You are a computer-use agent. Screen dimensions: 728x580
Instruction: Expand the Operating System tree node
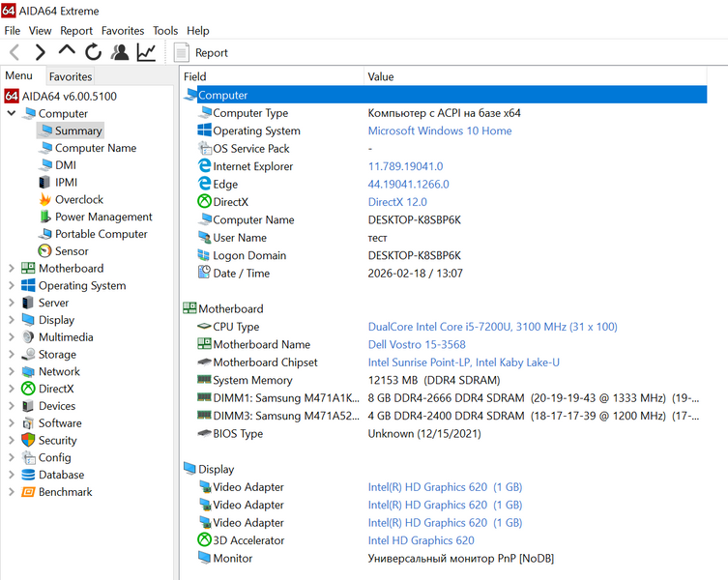click(12, 285)
